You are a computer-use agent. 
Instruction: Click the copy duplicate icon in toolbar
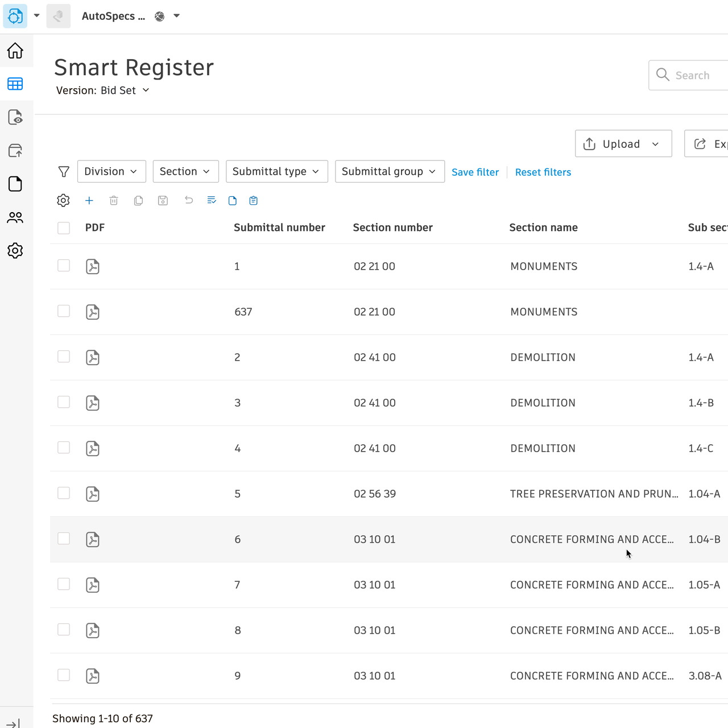coord(138,200)
